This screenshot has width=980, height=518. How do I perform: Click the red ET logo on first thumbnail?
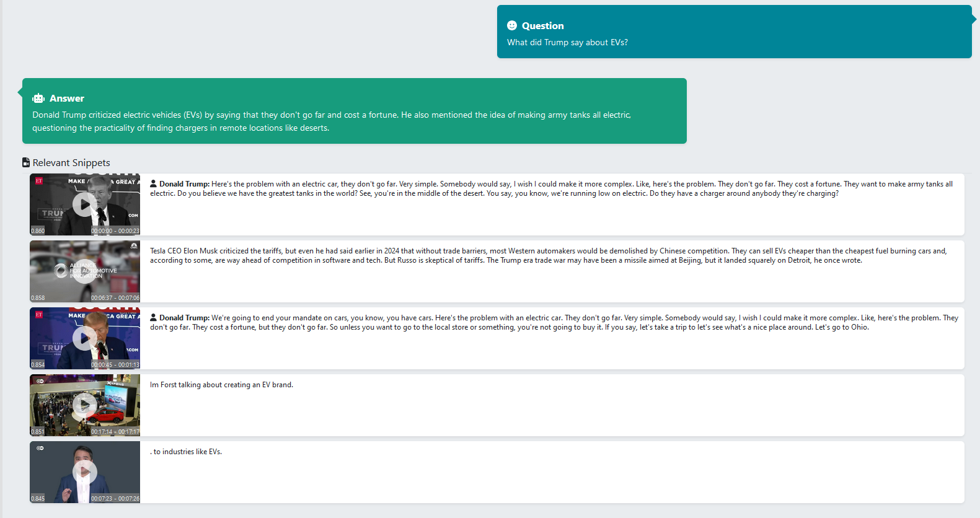coord(39,181)
